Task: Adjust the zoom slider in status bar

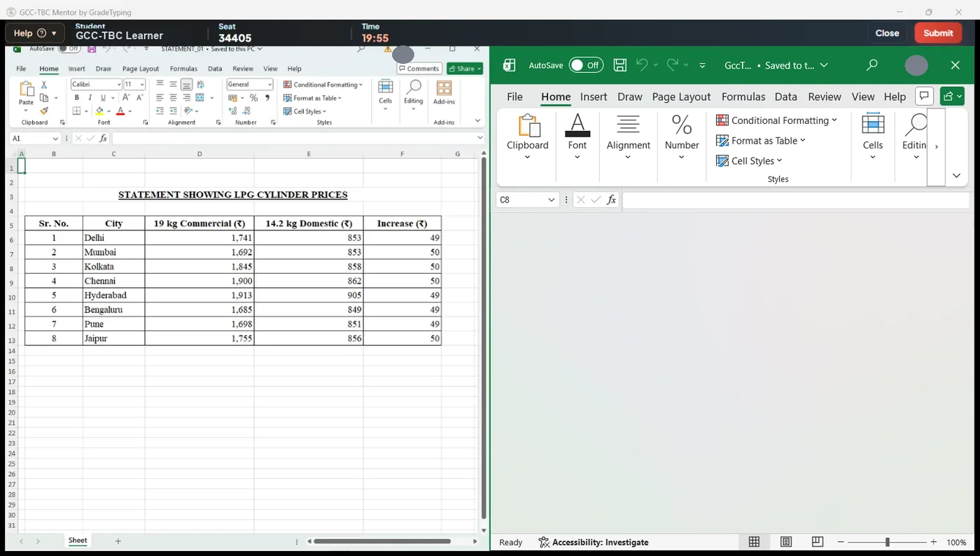Action: (x=887, y=542)
